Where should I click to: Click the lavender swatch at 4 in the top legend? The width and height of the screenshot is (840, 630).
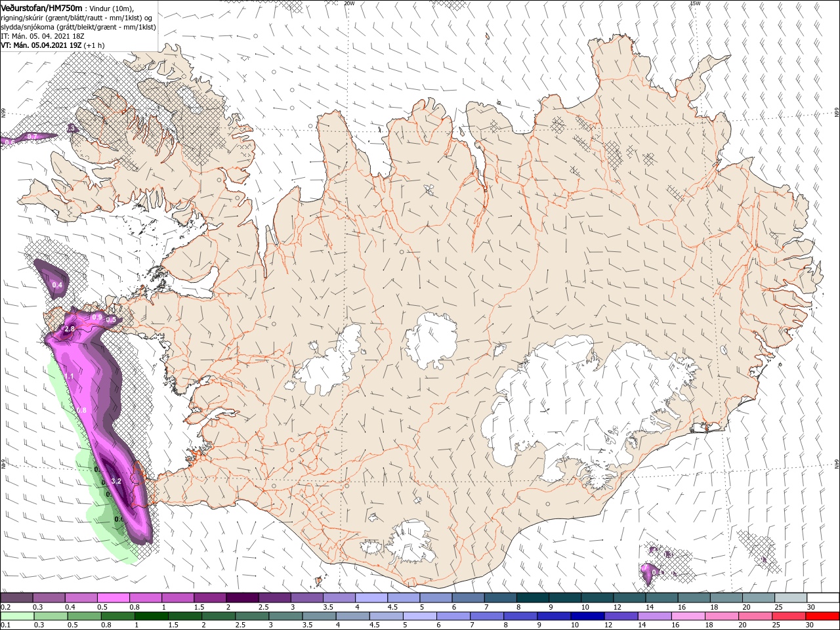[371, 598]
